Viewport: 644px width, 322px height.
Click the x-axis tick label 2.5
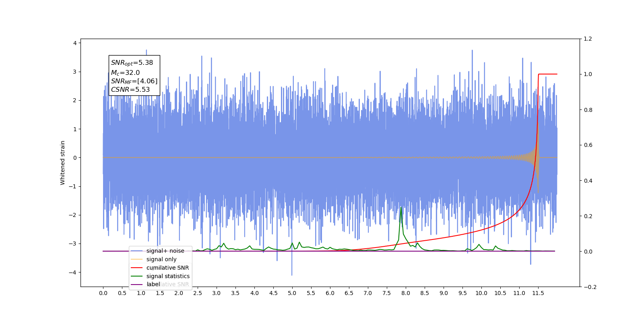(198, 293)
